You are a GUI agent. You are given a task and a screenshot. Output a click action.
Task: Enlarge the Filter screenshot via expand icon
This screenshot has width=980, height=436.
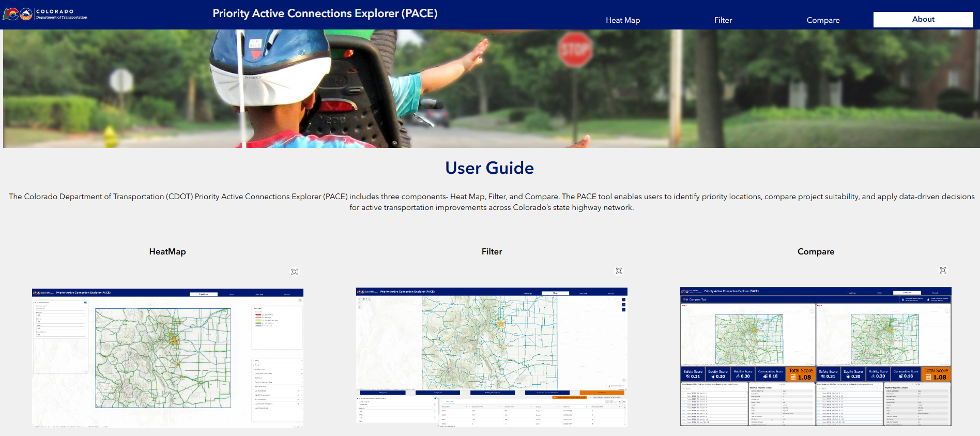tap(619, 271)
